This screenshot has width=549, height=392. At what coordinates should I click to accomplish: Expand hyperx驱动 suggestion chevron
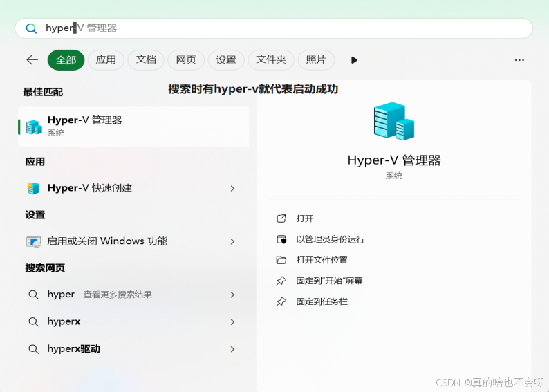tap(232, 349)
